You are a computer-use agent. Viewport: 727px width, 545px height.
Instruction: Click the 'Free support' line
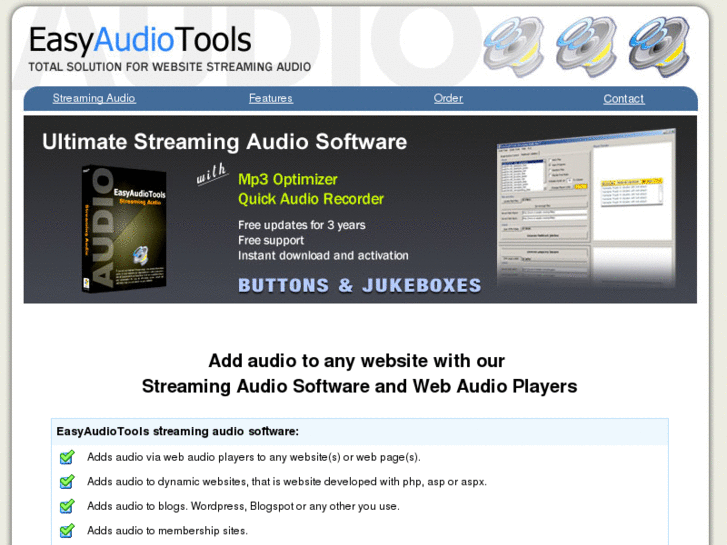271,240
